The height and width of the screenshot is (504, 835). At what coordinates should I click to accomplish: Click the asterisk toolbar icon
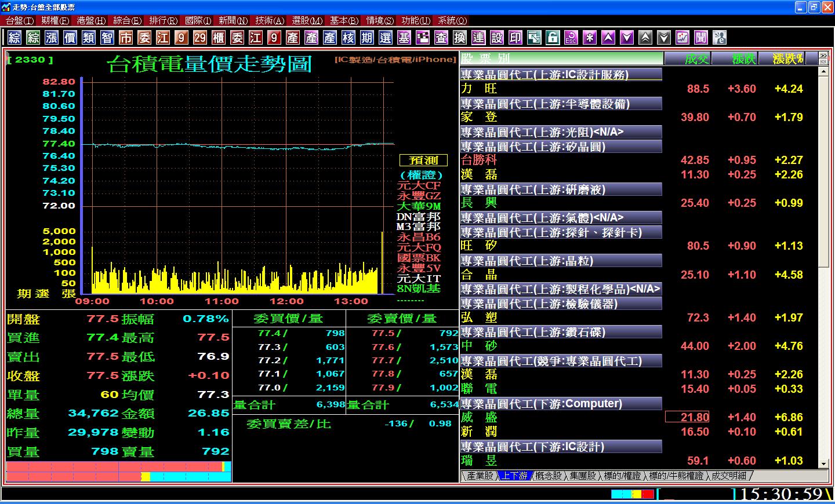[x=590, y=38]
